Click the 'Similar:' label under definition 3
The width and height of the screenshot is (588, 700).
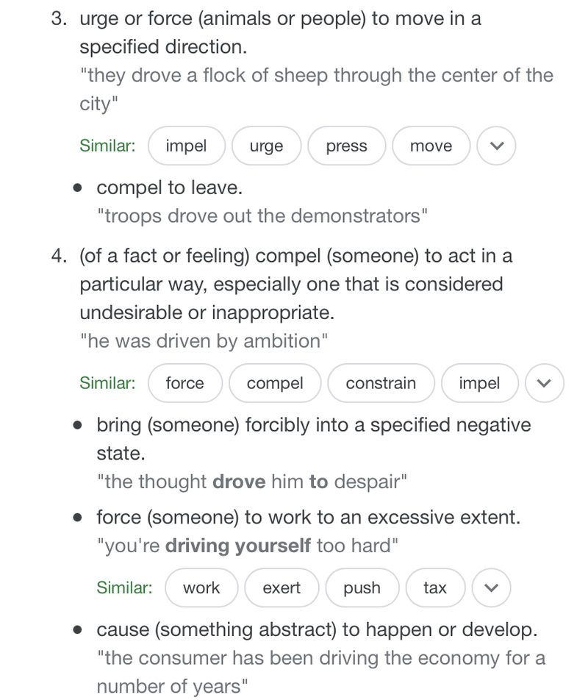point(107,146)
